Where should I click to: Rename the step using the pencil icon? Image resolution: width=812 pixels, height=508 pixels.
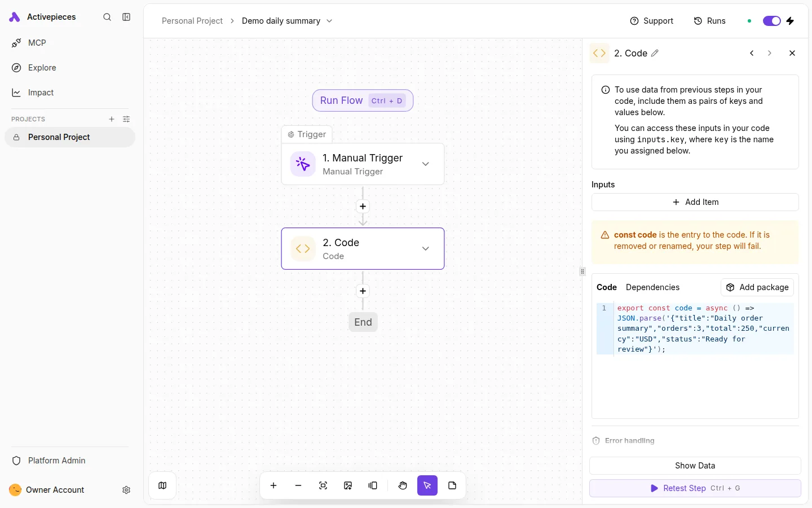[655, 53]
